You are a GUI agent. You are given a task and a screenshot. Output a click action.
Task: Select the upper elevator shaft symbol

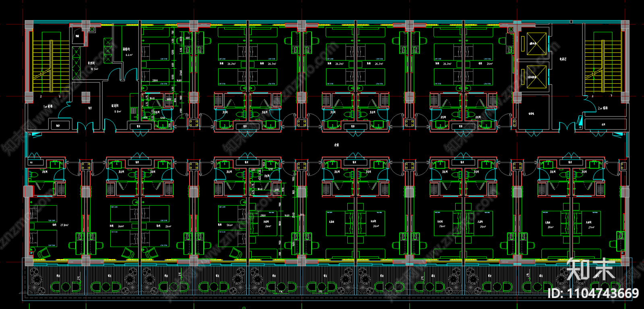click(x=537, y=43)
